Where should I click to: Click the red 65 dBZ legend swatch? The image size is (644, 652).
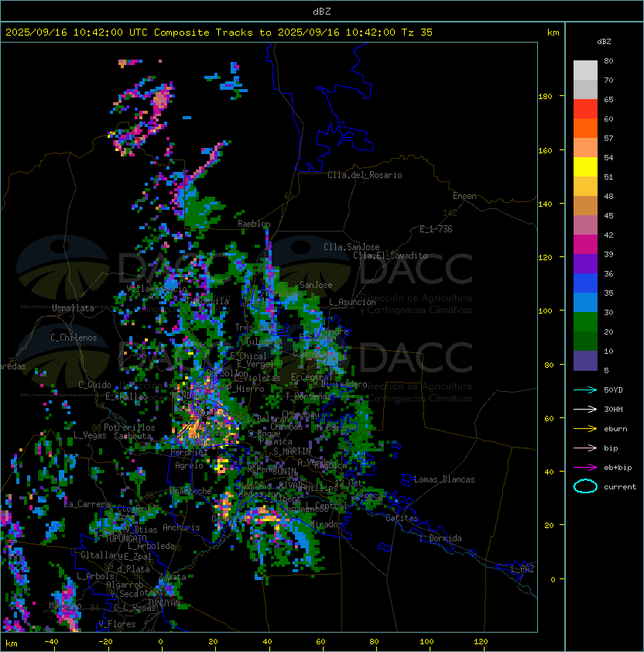click(x=585, y=109)
